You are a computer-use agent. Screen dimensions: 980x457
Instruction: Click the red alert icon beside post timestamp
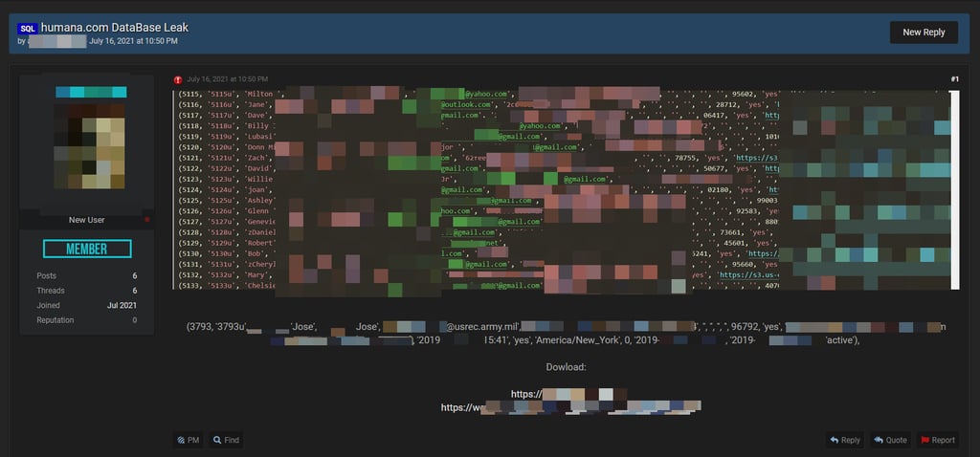[x=178, y=80]
